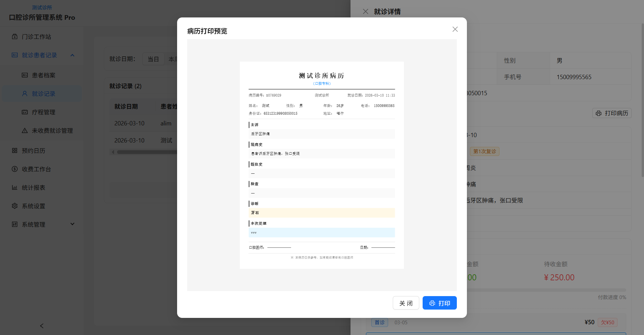Screen dimensions: 644x335
Task: Close the 病历打印预览 dialog with X
Action: 455,29
